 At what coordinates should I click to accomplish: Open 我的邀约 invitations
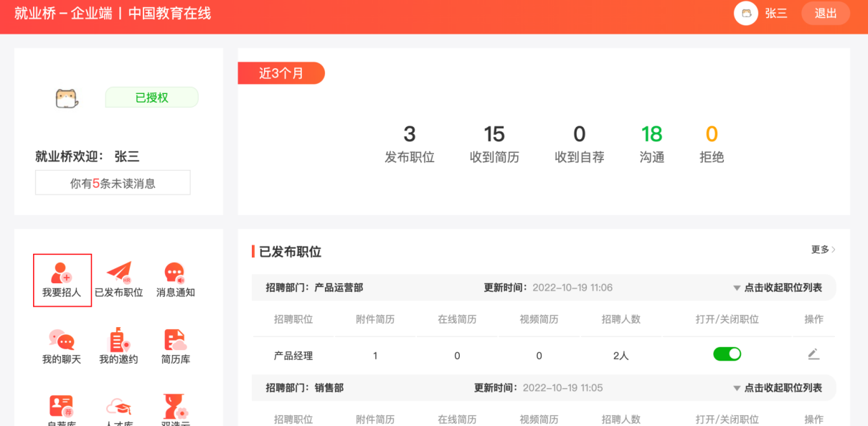pos(118,345)
